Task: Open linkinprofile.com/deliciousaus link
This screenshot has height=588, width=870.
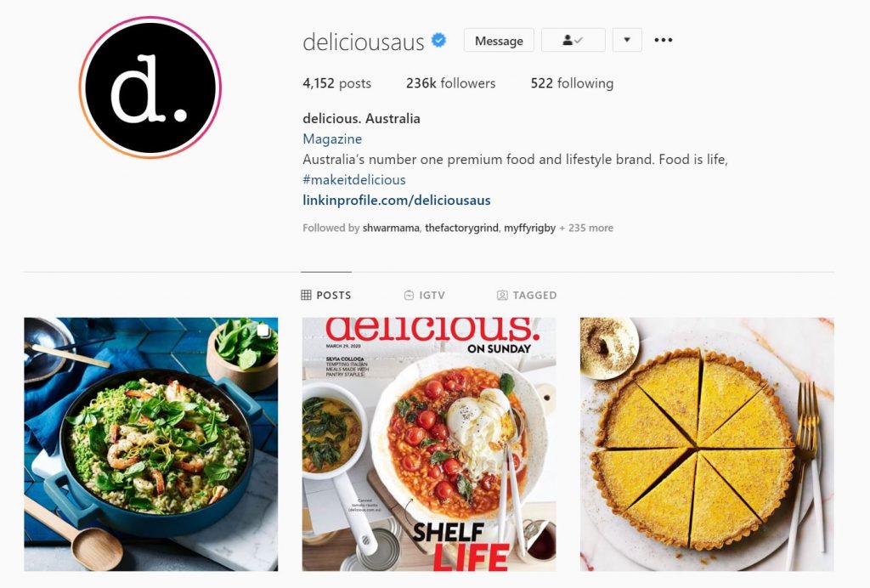Action: (397, 201)
